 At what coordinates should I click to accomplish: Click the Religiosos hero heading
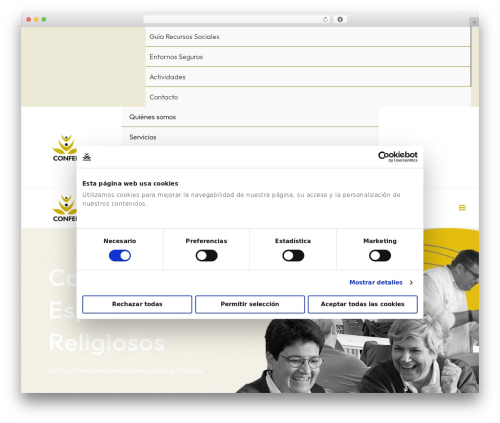coord(107,343)
